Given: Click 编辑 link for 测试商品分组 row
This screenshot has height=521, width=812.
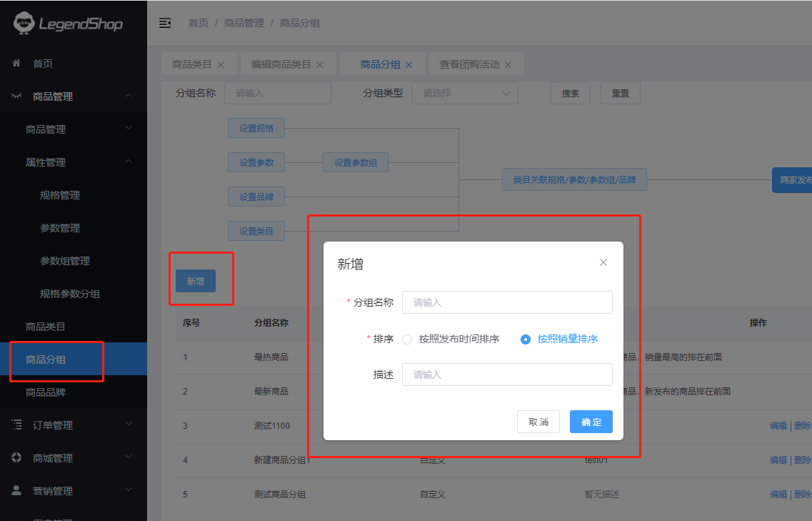Looking at the screenshot, I should [778, 494].
